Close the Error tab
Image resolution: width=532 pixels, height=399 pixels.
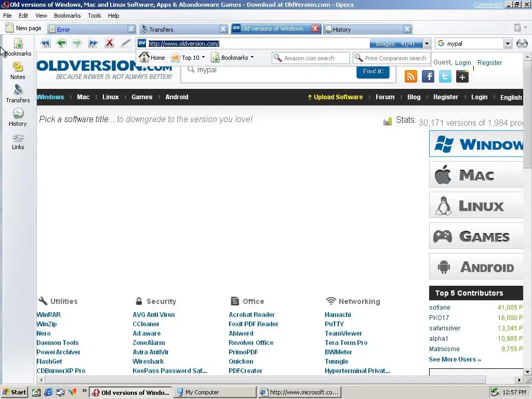coord(131,29)
